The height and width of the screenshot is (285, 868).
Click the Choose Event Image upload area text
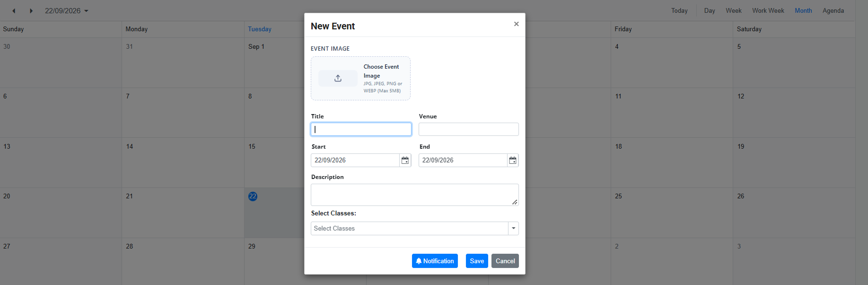click(381, 71)
